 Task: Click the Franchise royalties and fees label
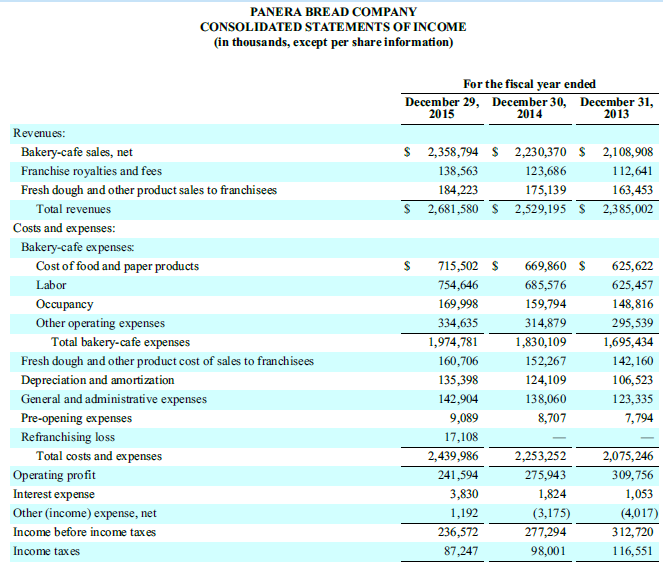click(x=91, y=171)
